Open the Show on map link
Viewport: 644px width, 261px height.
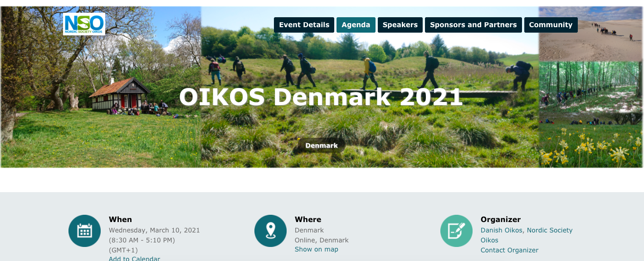[x=317, y=249]
